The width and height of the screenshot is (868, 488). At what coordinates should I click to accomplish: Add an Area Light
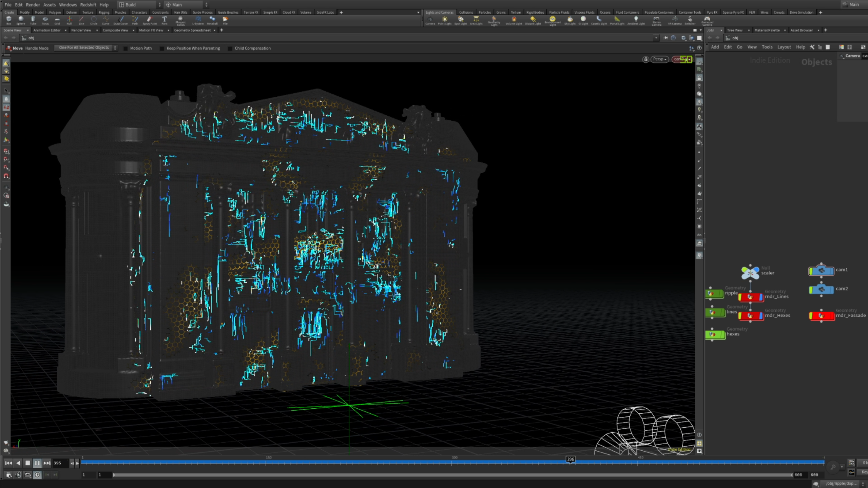coord(476,21)
